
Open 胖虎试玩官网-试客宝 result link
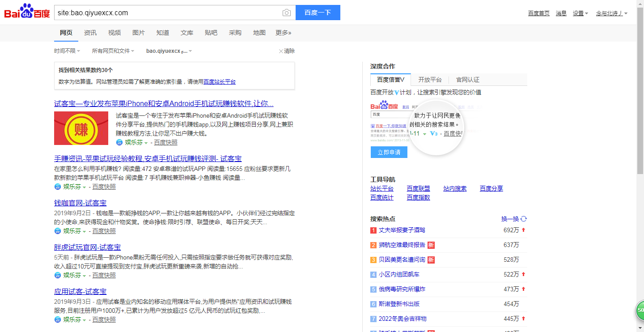(x=88, y=247)
